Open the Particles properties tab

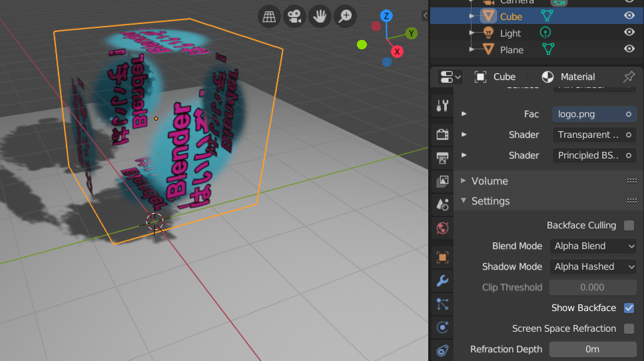(442, 304)
